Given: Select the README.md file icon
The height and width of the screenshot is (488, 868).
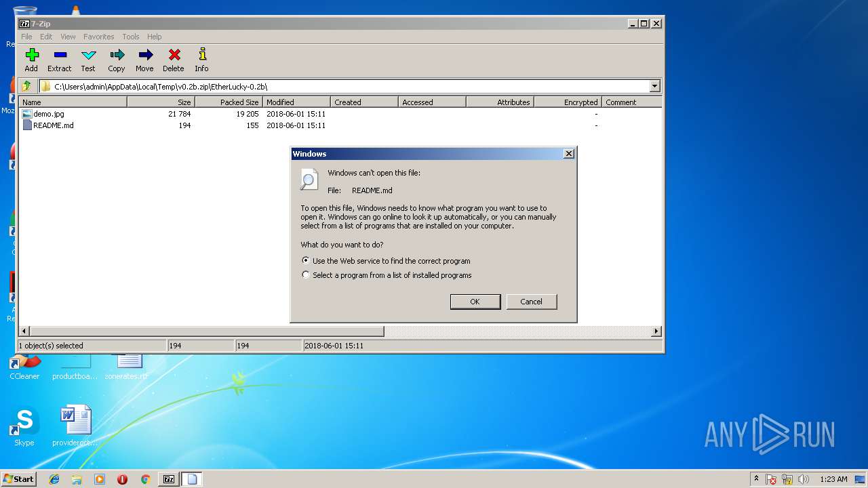Looking at the screenshot, I should pyautogui.click(x=27, y=125).
